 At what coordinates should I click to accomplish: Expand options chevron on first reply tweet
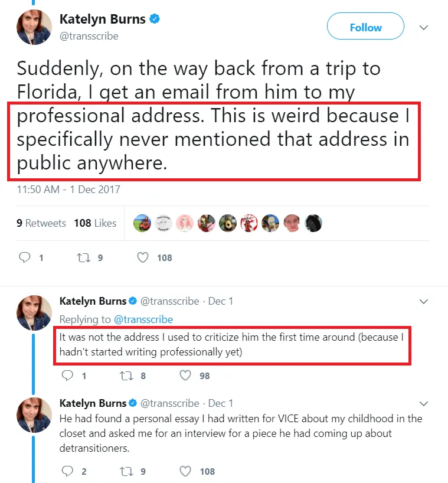pos(424,302)
